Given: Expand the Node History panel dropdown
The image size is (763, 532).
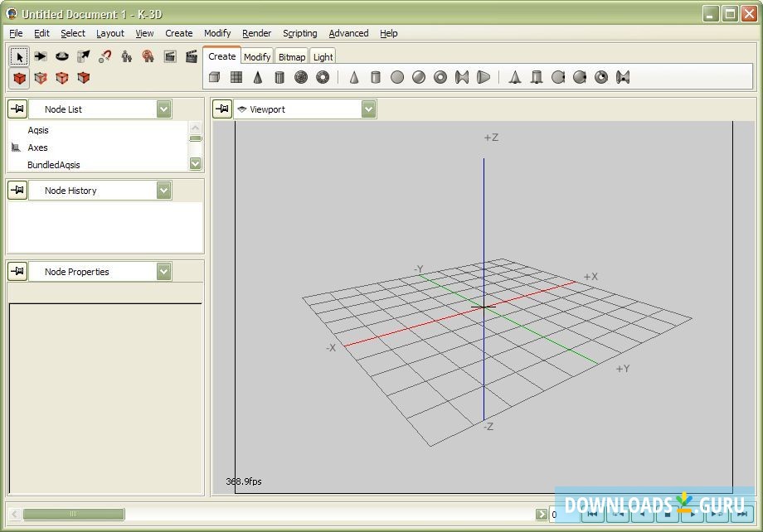Looking at the screenshot, I should click(164, 191).
